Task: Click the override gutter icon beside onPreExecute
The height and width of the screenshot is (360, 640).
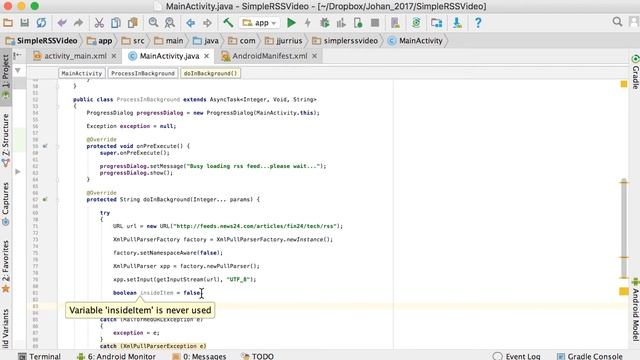Action: pyautogui.click(x=45, y=146)
